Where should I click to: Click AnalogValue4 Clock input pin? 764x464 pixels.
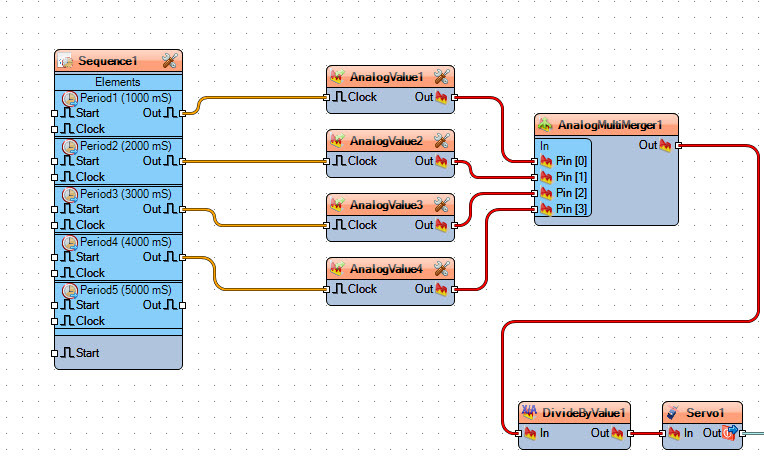coord(327,290)
